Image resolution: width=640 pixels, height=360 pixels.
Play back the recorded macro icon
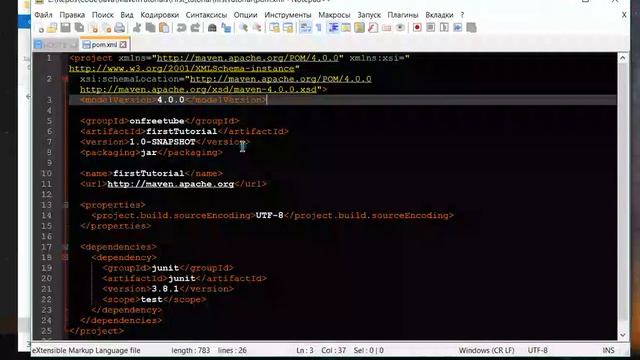[444, 28]
